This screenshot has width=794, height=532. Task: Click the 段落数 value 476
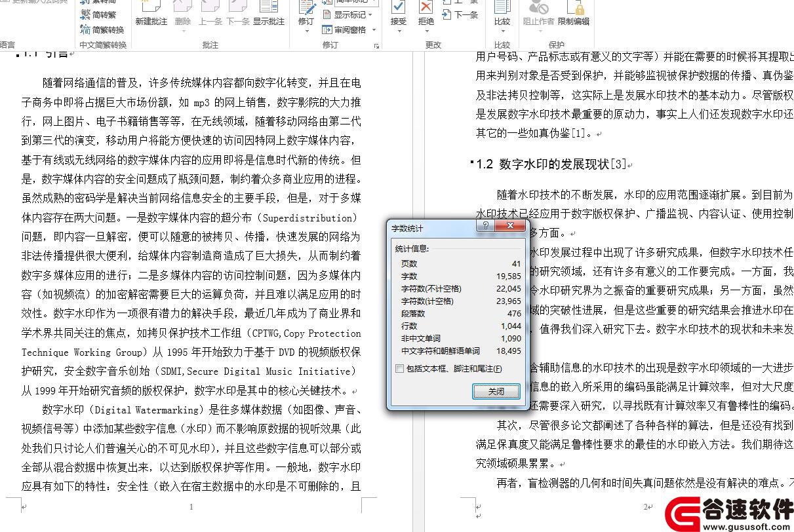coord(514,313)
